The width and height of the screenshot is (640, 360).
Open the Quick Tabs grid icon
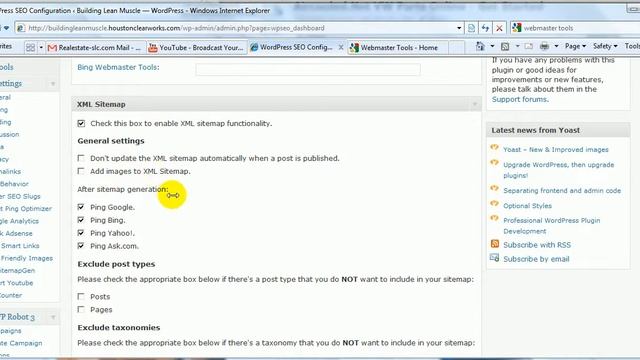coord(30,47)
